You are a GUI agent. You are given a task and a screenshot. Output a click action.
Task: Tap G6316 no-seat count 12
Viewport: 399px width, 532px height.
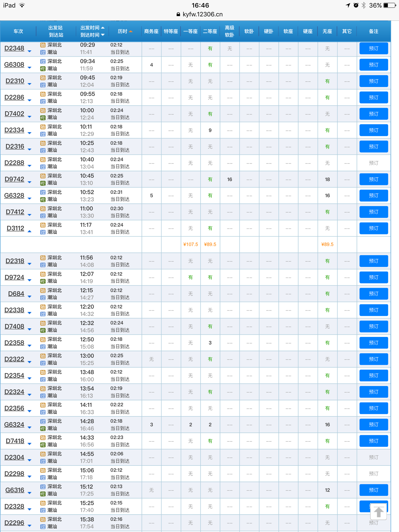327,490
